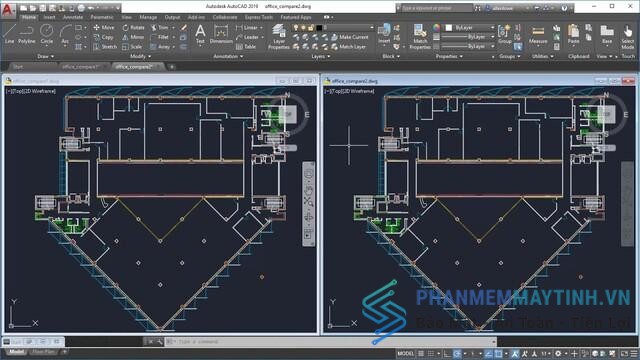The width and height of the screenshot is (640, 360).
Task: Click the Fillet tool
Action: (160, 37)
